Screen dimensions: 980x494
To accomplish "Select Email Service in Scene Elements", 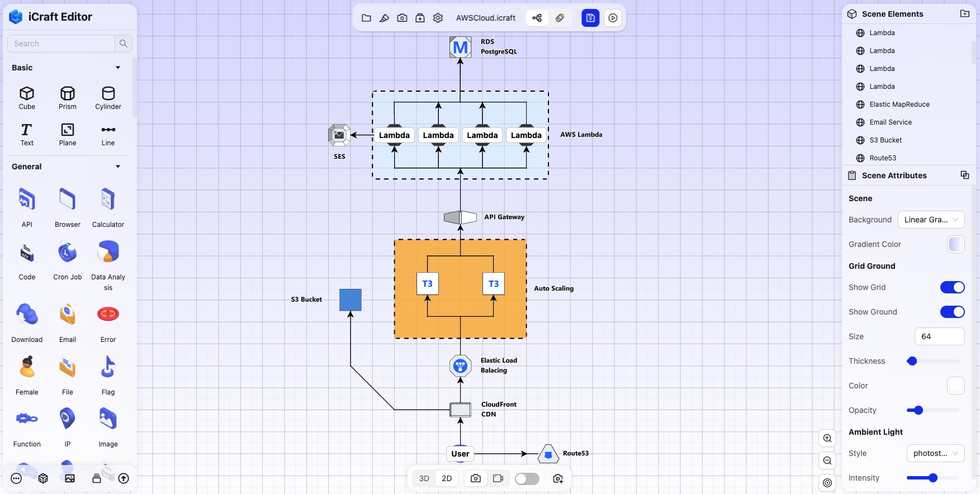I will [x=891, y=122].
